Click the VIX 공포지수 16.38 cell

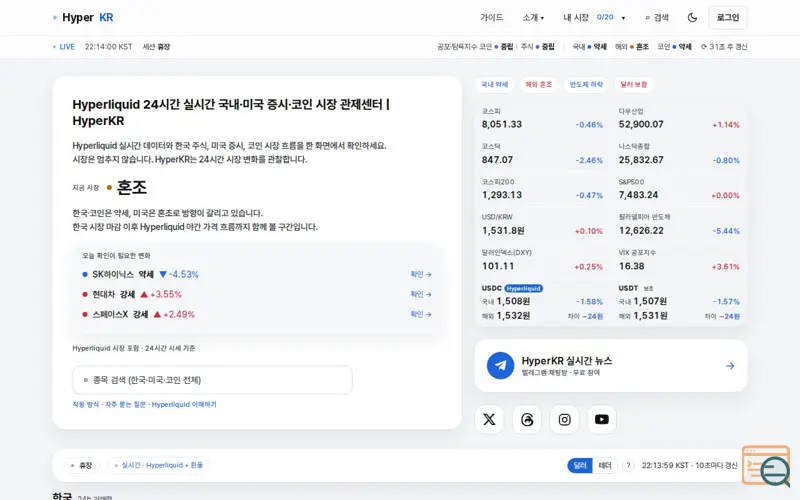[x=679, y=260]
